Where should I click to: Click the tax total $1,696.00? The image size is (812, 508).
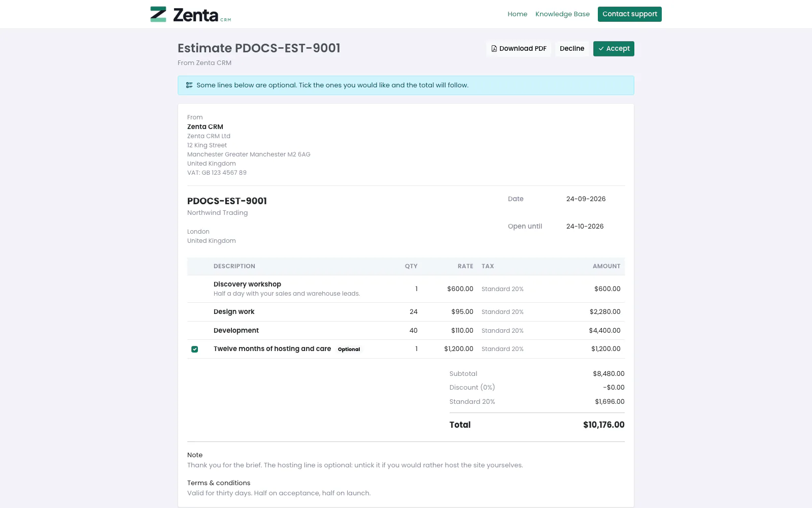pos(610,402)
